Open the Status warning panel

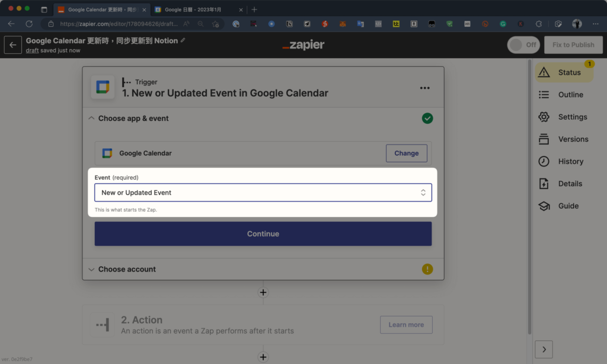click(x=564, y=72)
